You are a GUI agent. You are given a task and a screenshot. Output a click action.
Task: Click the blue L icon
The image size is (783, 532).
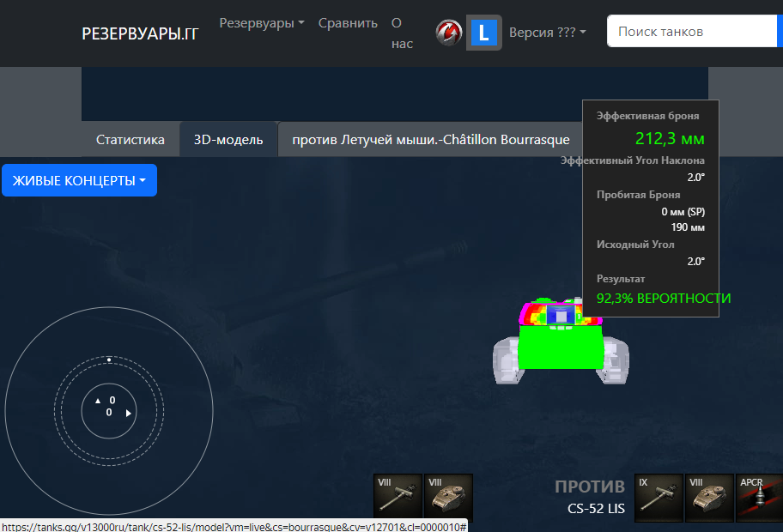(x=484, y=33)
